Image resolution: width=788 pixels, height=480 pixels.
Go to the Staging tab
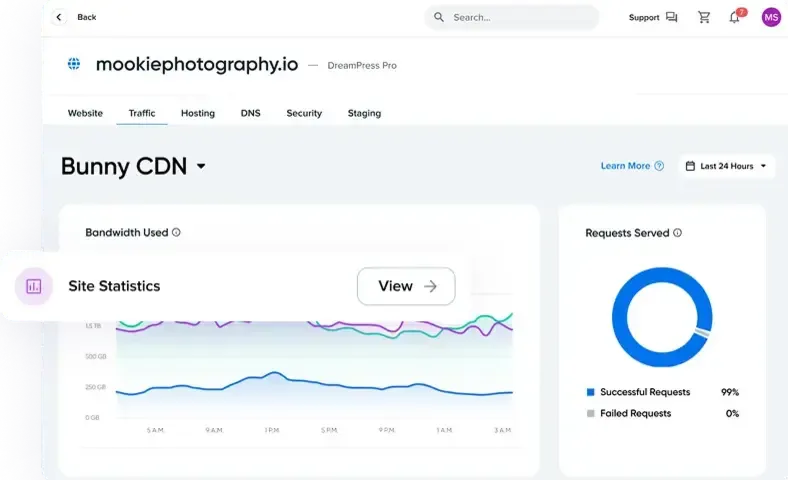tap(364, 113)
